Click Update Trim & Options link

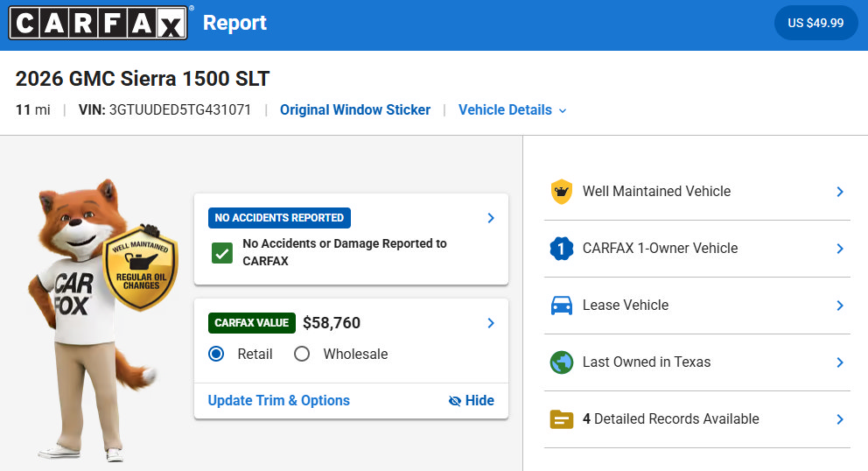click(278, 401)
